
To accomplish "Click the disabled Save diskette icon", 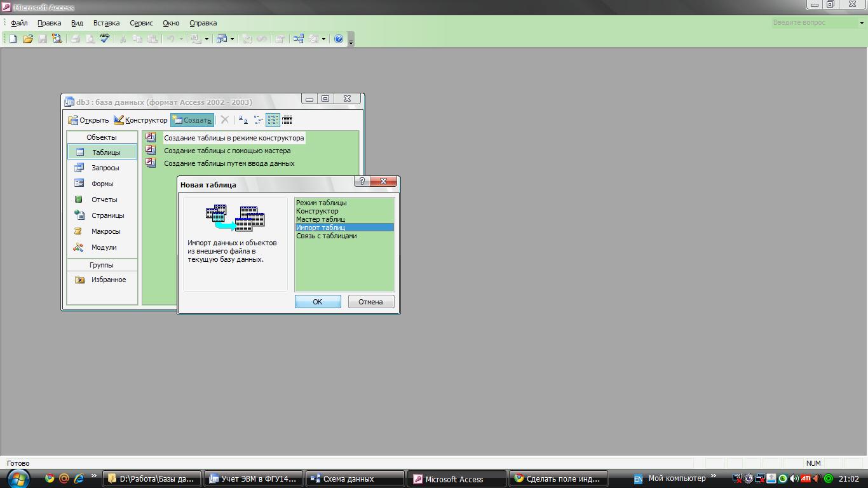I will click(x=42, y=39).
